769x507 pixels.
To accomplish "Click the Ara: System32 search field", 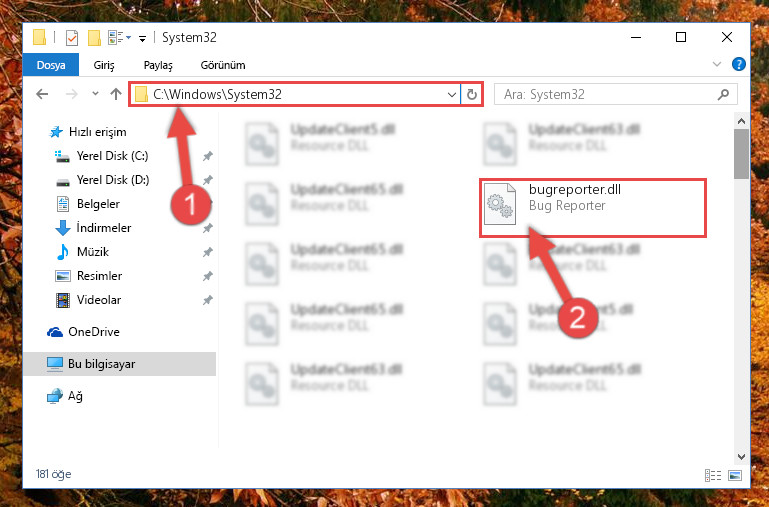I will coord(606,94).
